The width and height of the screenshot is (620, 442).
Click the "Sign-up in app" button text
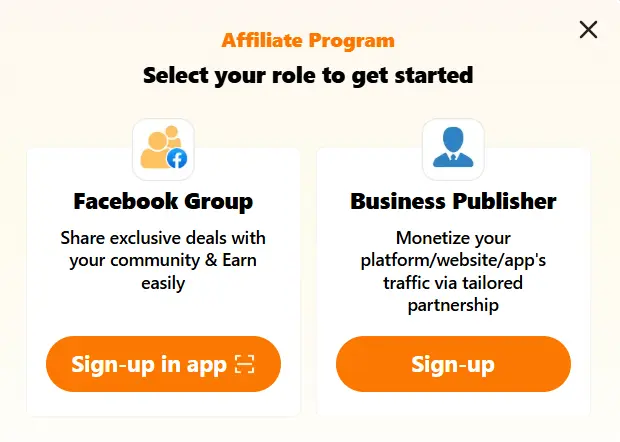pyautogui.click(x=149, y=364)
